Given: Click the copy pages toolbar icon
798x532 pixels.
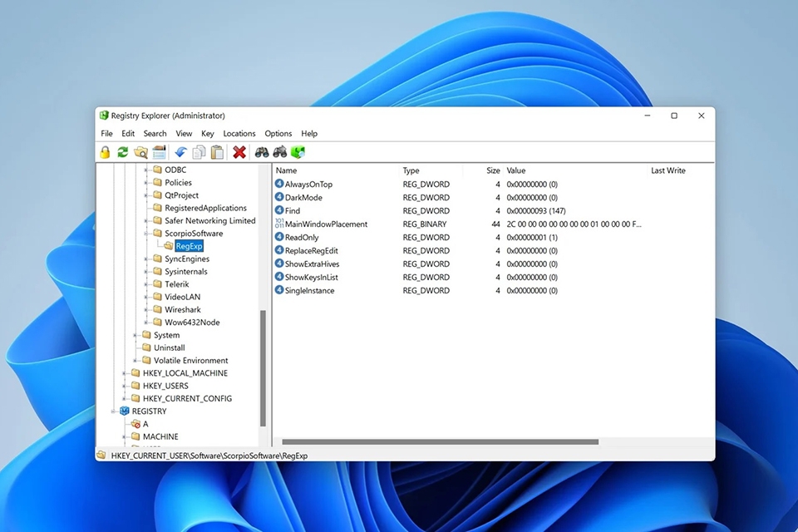Looking at the screenshot, I should 199,152.
